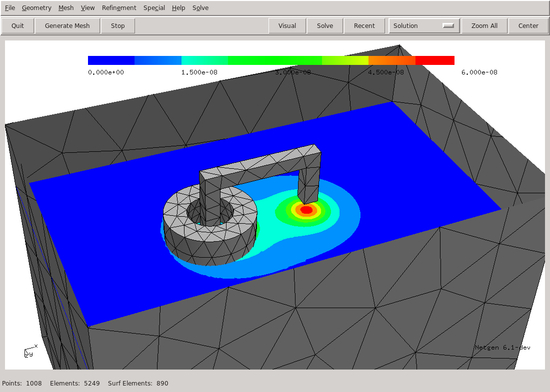The width and height of the screenshot is (550, 392).
Task: Open the Geometry menu
Action: pyautogui.click(x=36, y=8)
